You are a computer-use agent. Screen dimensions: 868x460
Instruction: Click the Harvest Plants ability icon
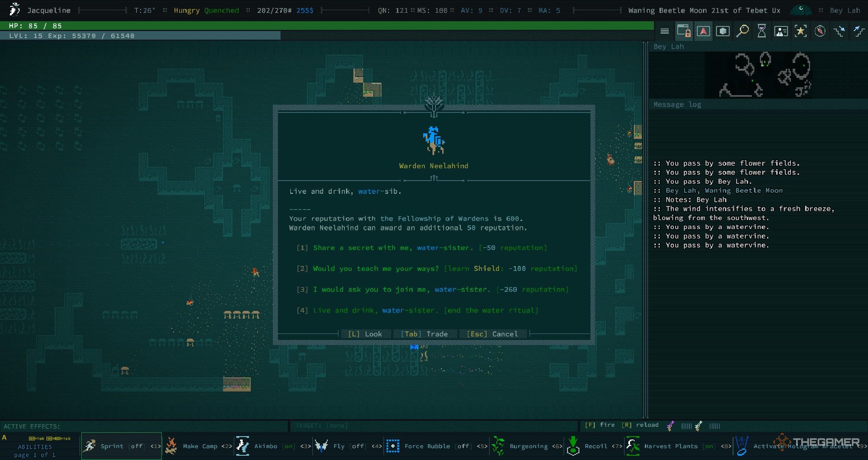pos(633,447)
